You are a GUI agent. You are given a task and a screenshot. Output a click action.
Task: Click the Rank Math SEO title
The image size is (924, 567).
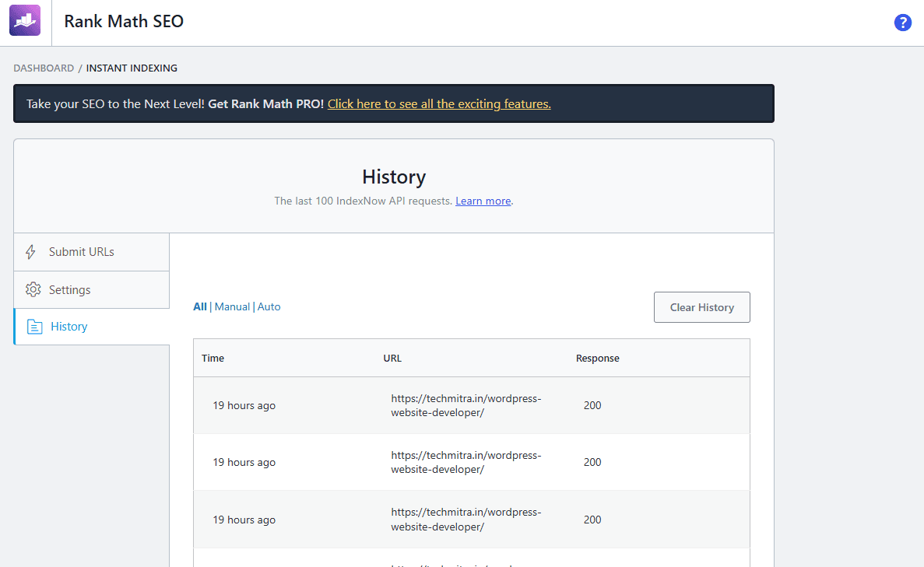point(124,21)
